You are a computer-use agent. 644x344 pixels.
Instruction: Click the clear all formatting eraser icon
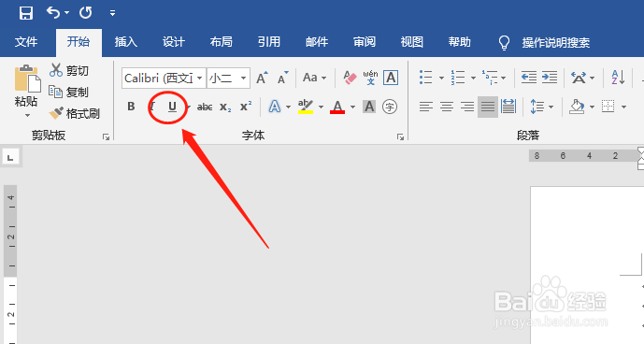(350, 78)
